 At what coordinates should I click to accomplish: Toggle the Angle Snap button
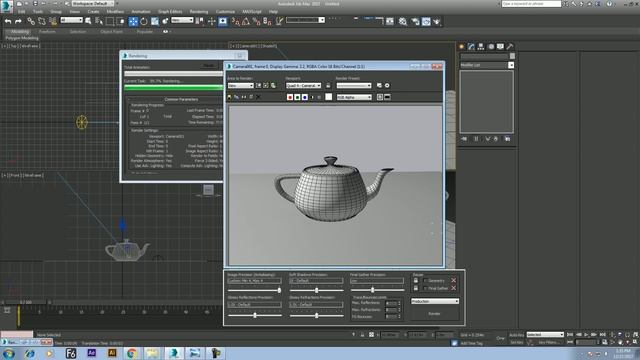pyautogui.click(x=246, y=21)
